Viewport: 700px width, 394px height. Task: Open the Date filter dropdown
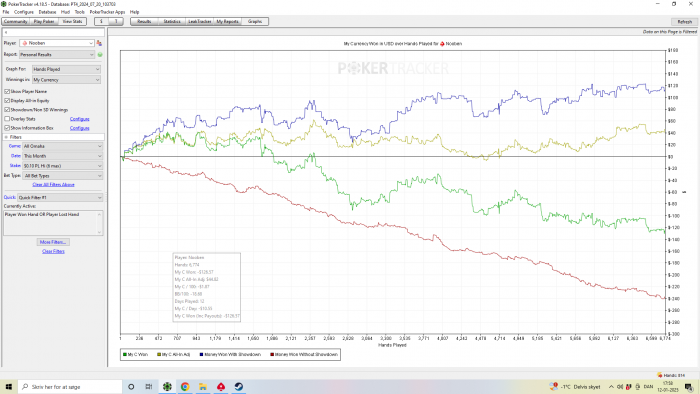[62, 156]
